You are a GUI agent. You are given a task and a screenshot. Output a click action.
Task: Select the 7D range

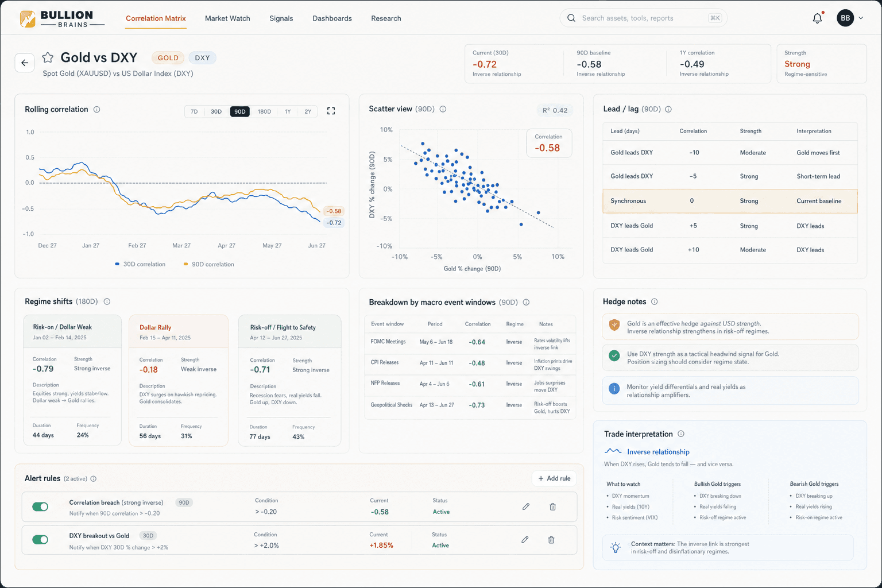[194, 111]
